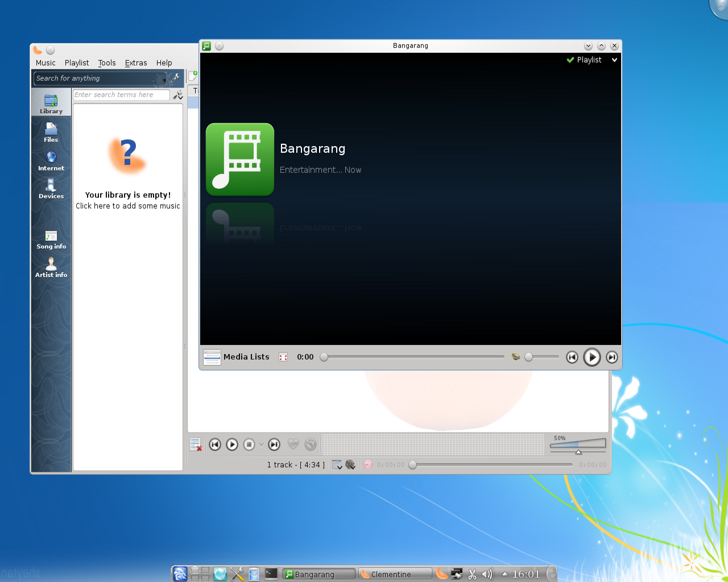Click Bangarang seek slider
Image resolution: width=728 pixels, height=582 pixels.
pyautogui.click(x=412, y=357)
